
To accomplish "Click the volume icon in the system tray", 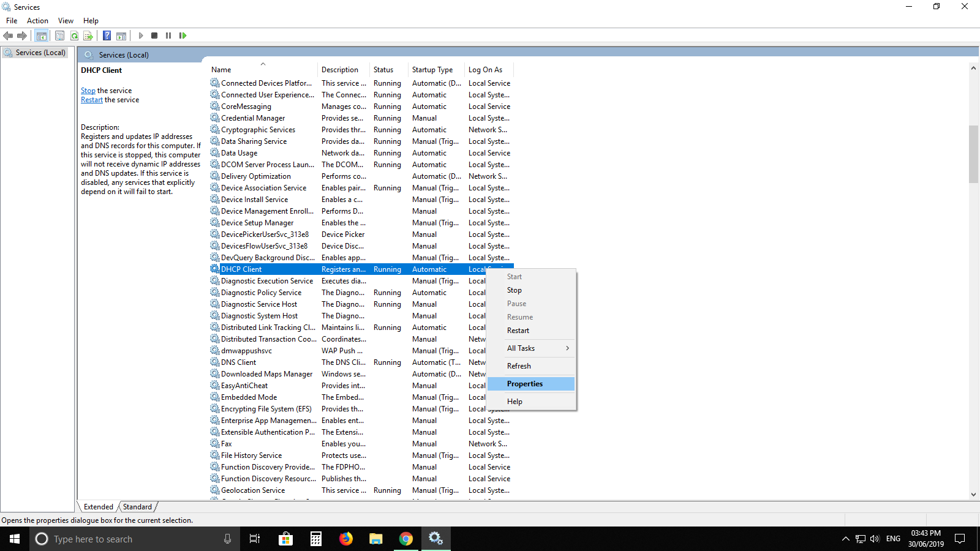I will point(874,539).
